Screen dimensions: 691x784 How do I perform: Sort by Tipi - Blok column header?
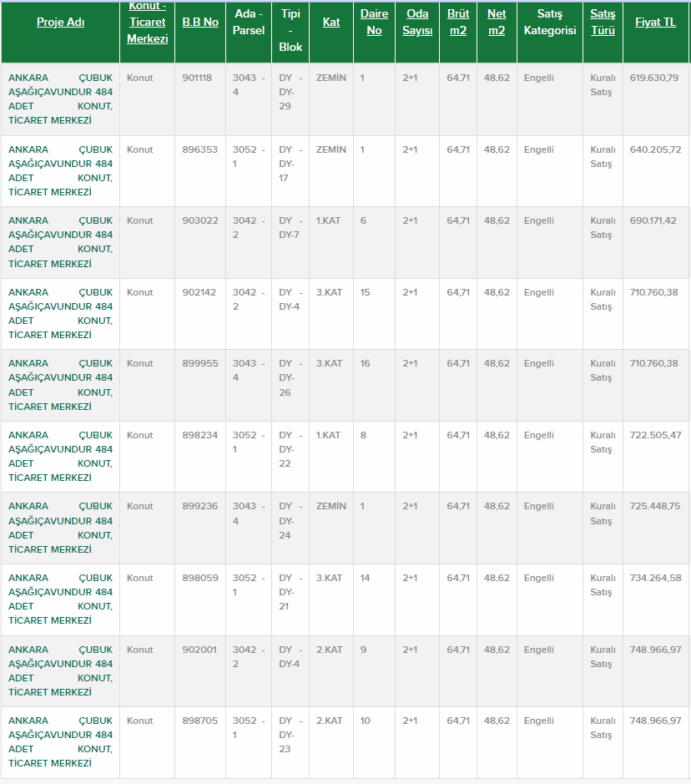[x=290, y=31]
